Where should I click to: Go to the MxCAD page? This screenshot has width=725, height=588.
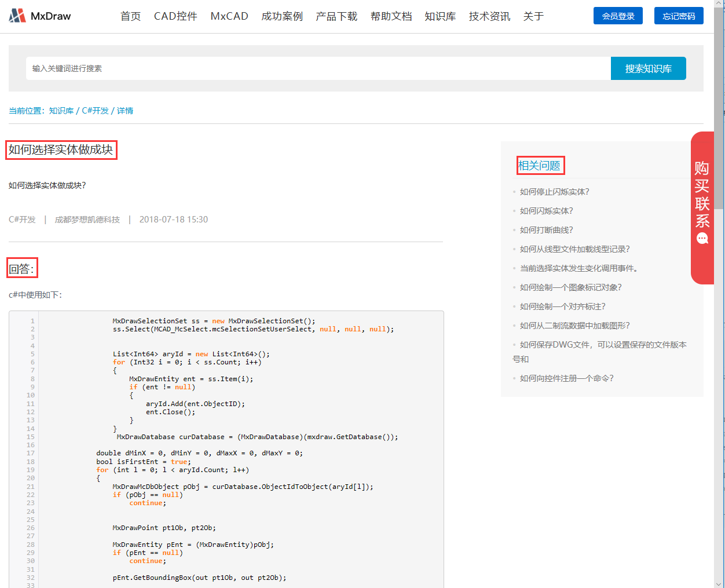pos(229,16)
